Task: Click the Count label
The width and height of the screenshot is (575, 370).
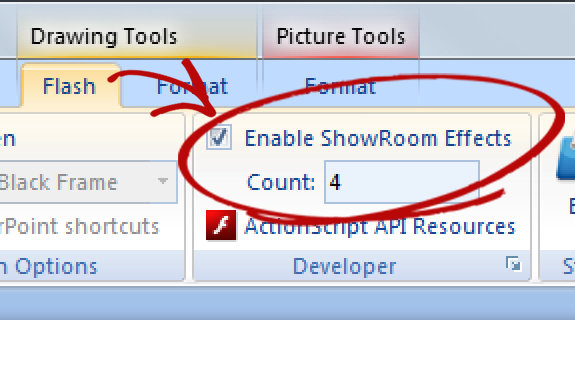Action: 281,182
